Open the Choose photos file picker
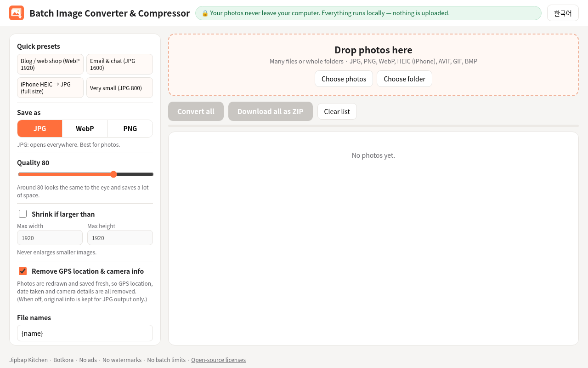Screen dimensions: 588x368 click(344, 79)
